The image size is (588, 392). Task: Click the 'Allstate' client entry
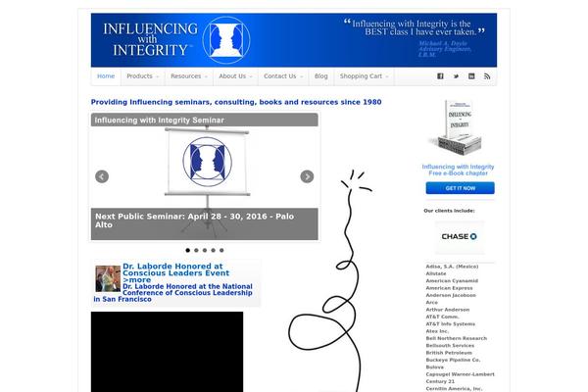pyautogui.click(x=436, y=273)
